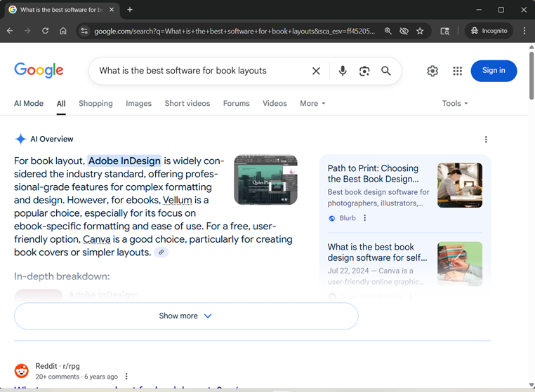Go back with the browser back arrow

pyautogui.click(x=10, y=31)
